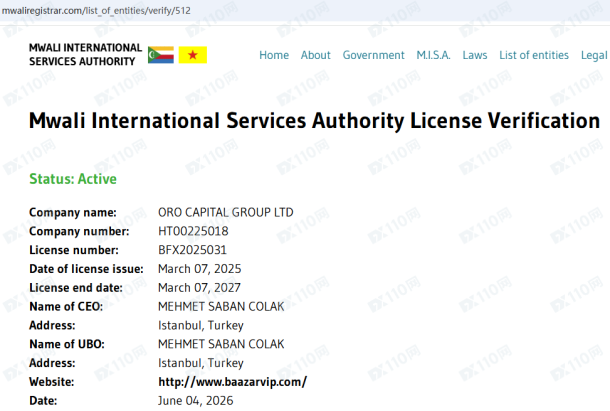610x411 pixels.
Task: Open the M.I.S.A. navigation link
Action: pyautogui.click(x=433, y=55)
